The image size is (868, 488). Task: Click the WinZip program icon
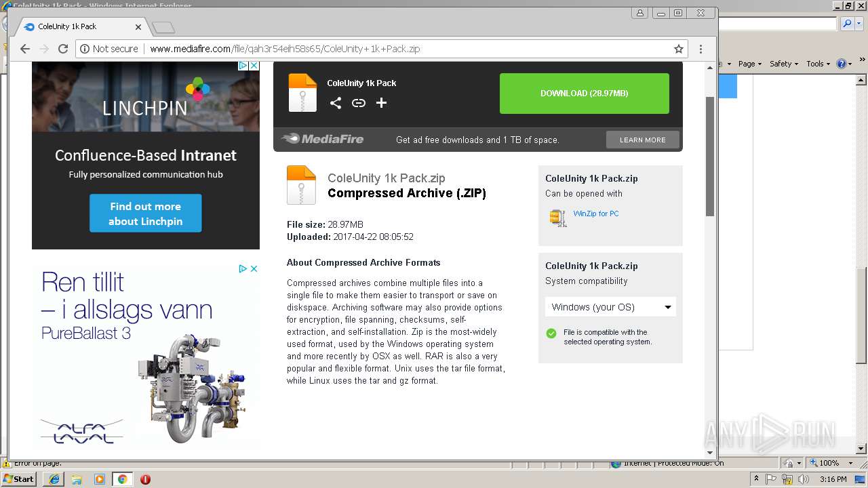(558, 218)
